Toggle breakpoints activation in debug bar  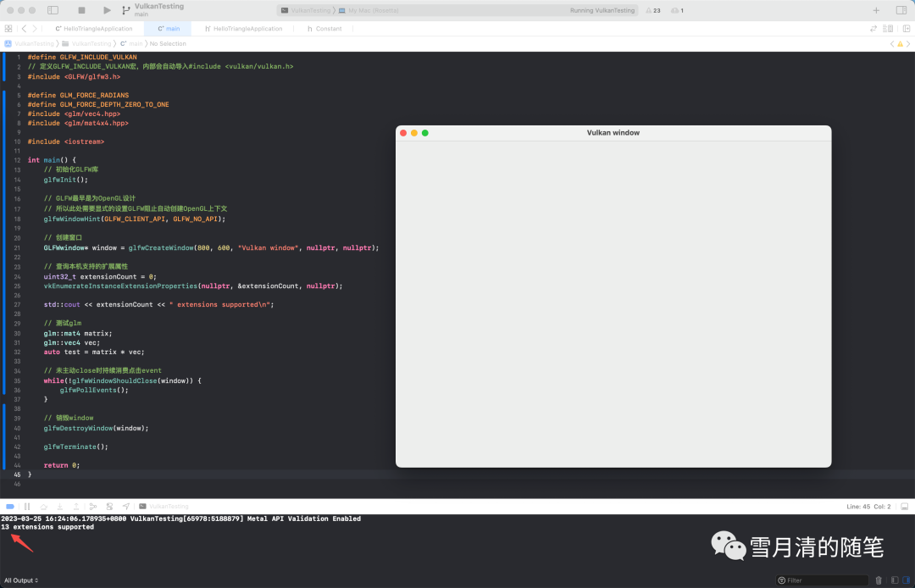point(10,506)
